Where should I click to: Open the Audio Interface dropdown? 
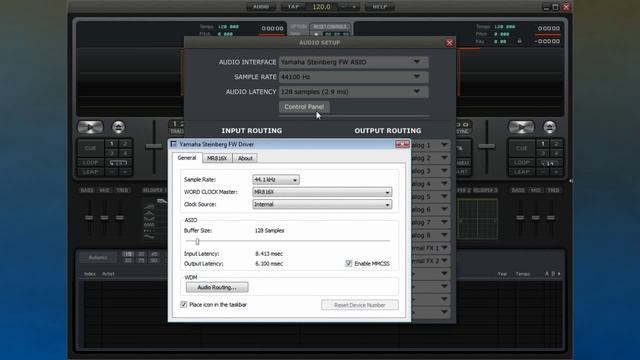click(x=353, y=62)
